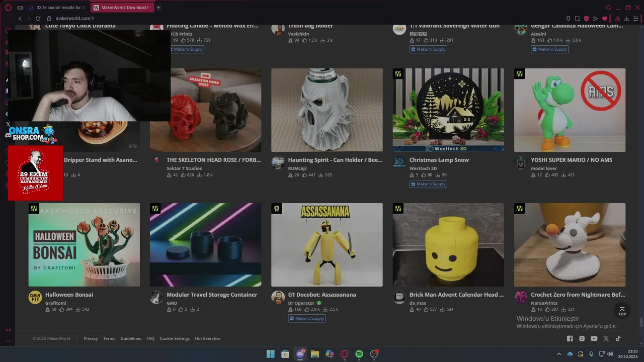Open the Haunting Spirit can holder thumbnail
This screenshot has width=644, height=362.
tap(327, 110)
